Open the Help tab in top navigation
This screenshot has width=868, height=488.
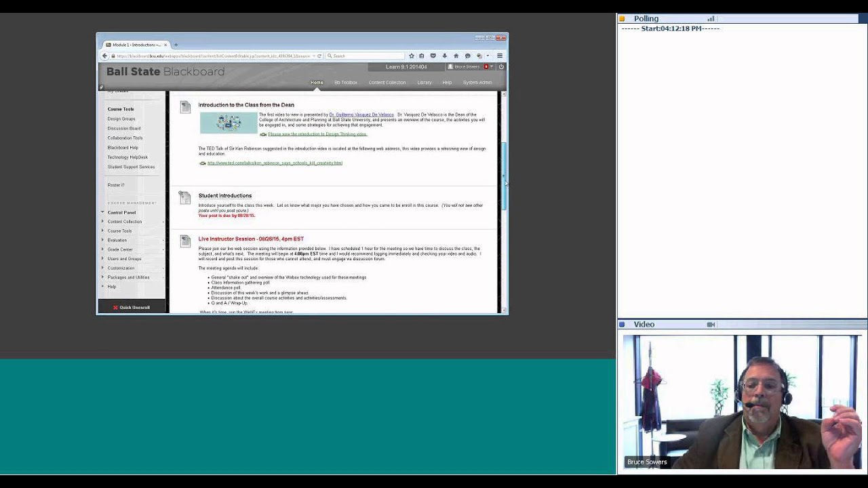(447, 82)
